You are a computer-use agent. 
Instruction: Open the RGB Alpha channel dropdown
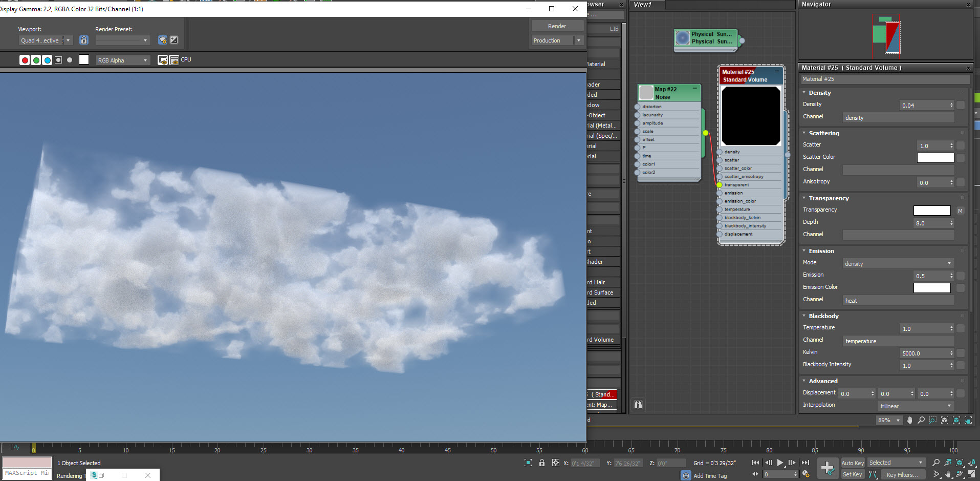point(123,60)
